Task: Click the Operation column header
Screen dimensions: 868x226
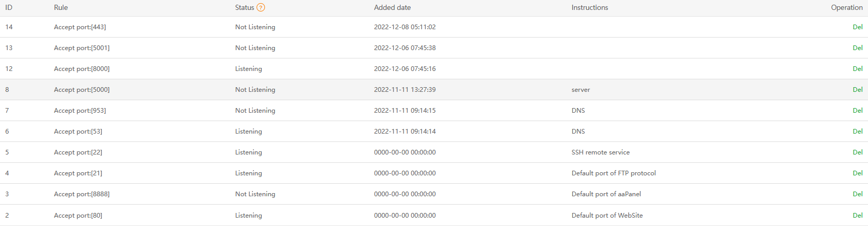Action: click(847, 7)
